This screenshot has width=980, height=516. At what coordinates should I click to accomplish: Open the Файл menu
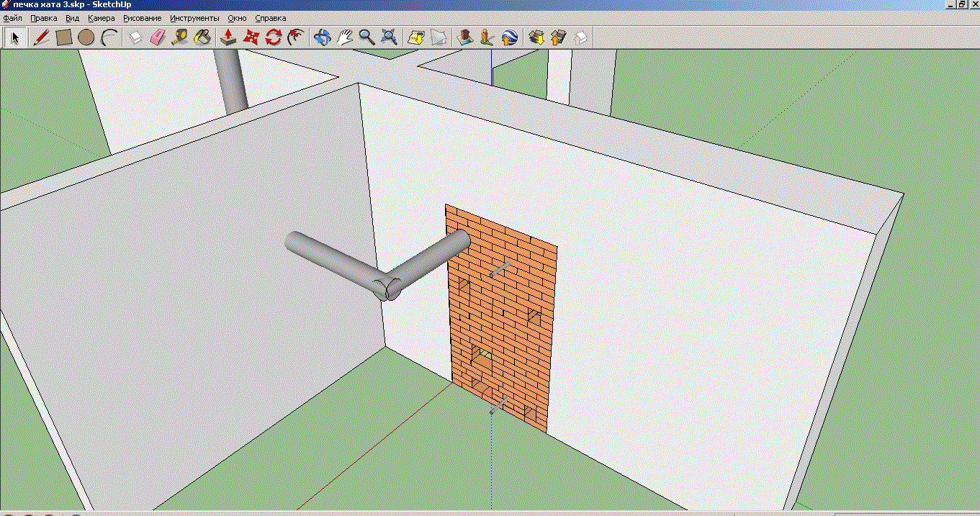[12, 18]
